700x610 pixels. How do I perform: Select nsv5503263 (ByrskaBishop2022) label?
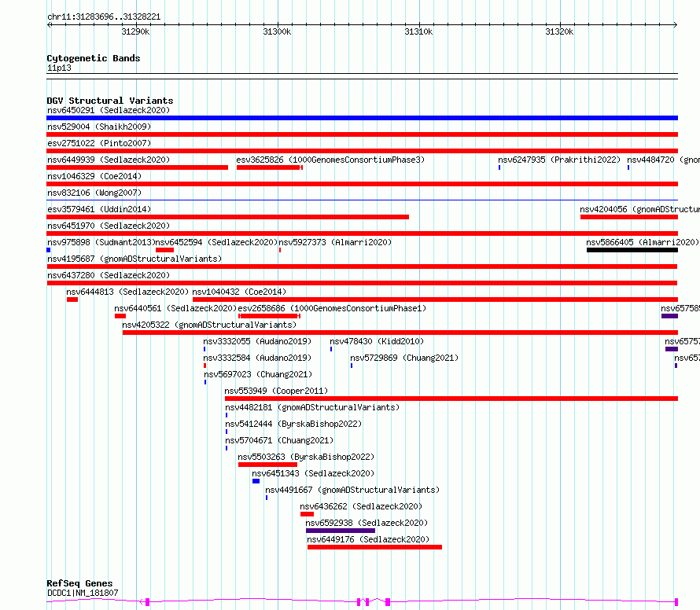point(306,457)
